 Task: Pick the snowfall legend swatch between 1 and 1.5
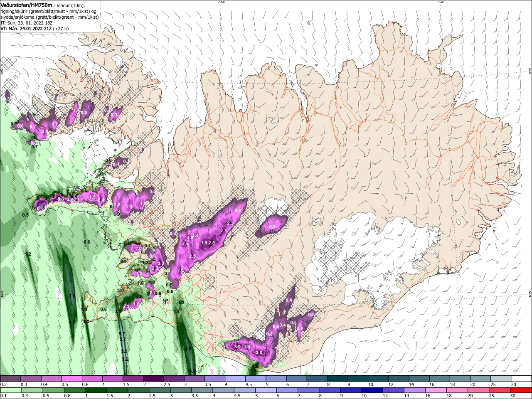point(112,379)
